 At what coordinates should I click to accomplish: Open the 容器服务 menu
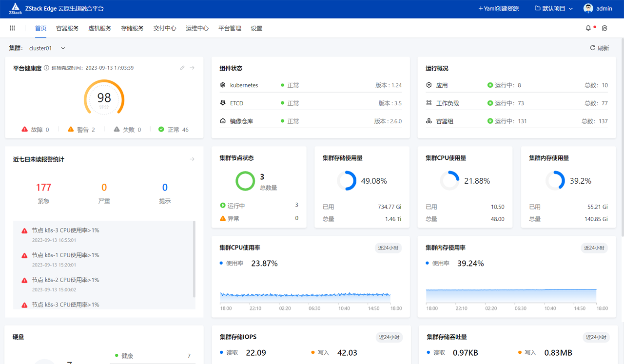[x=67, y=28]
